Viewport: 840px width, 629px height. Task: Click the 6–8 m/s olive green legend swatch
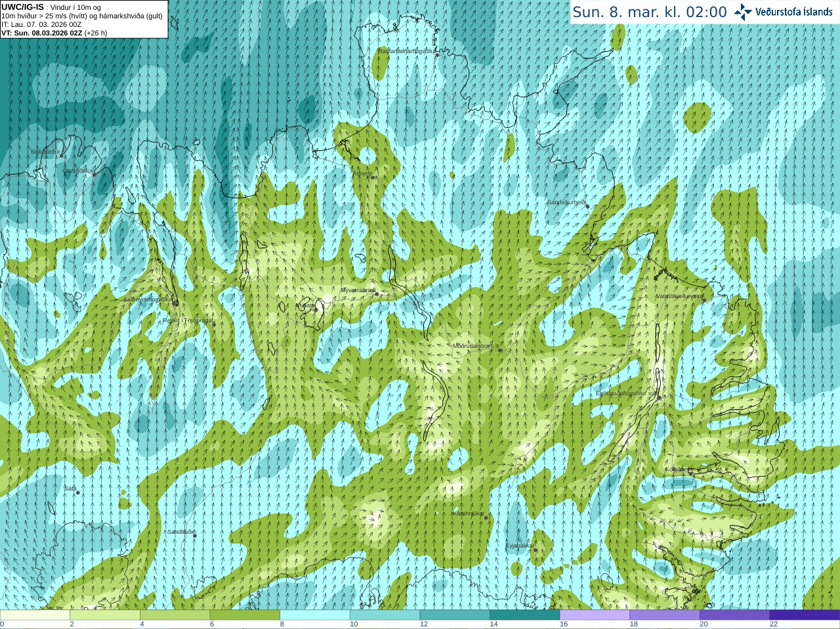point(245,615)
